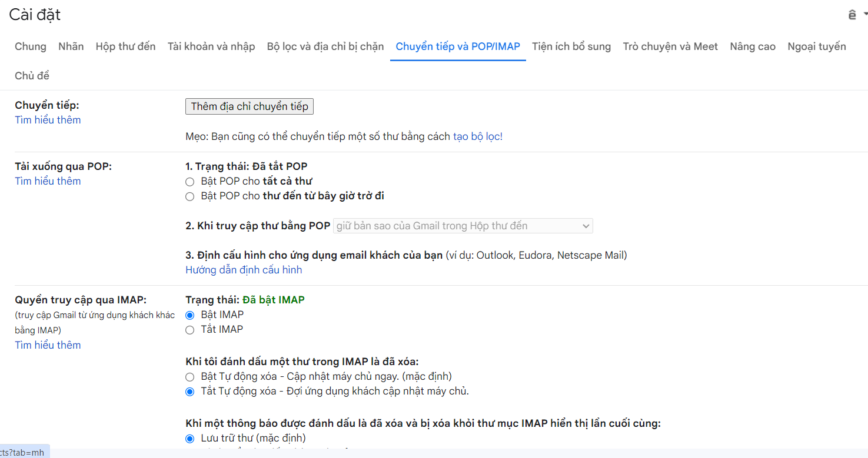The width and height of the screenshot is (868, 458).
Task: Open 'Bộ lọc và địa chỉ bị chặn' tab
Action: 325,46
